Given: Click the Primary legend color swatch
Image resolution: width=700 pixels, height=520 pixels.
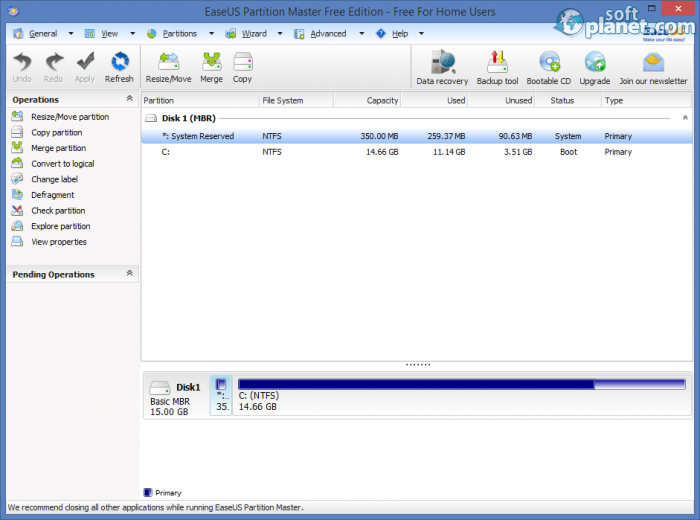Looking at the screenshot, I should [x=148, y=492].
